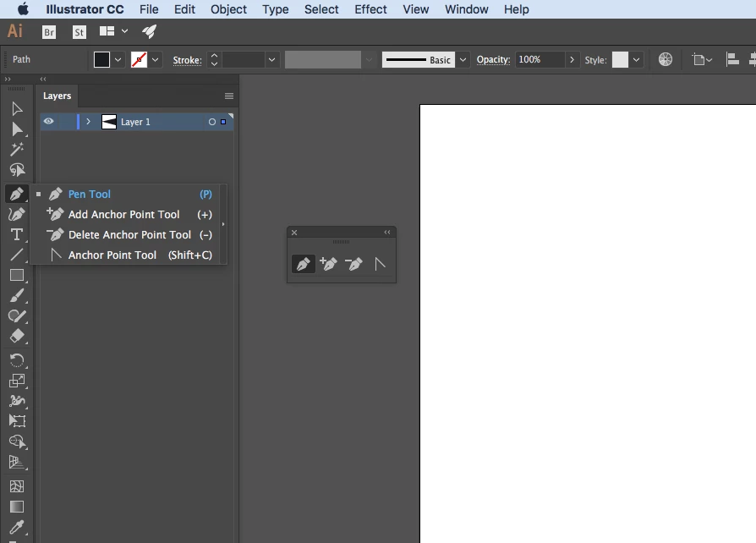Select the Type tool

pos(17,234)
